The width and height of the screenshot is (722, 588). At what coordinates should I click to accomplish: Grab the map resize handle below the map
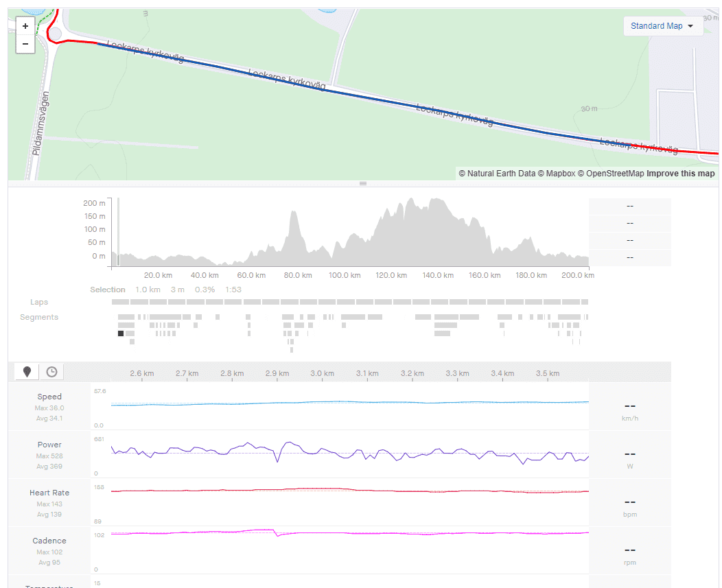coord(363,183)
